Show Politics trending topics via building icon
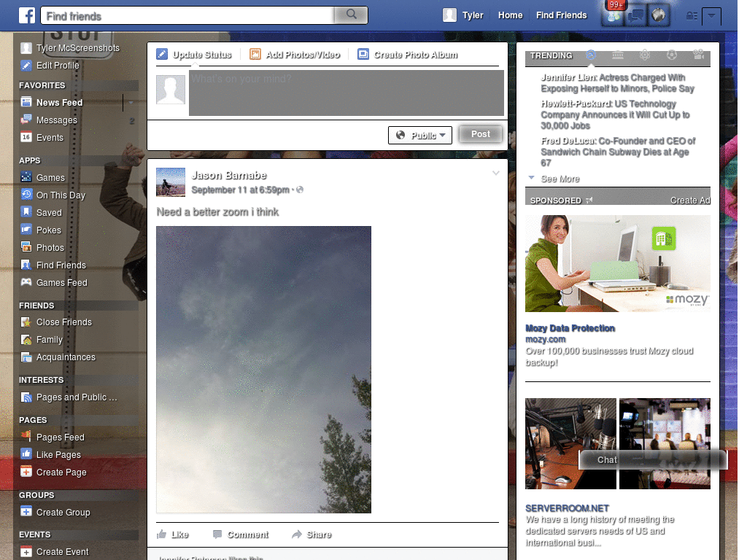This screenshot has width=747, height=560. click(618, 55)
